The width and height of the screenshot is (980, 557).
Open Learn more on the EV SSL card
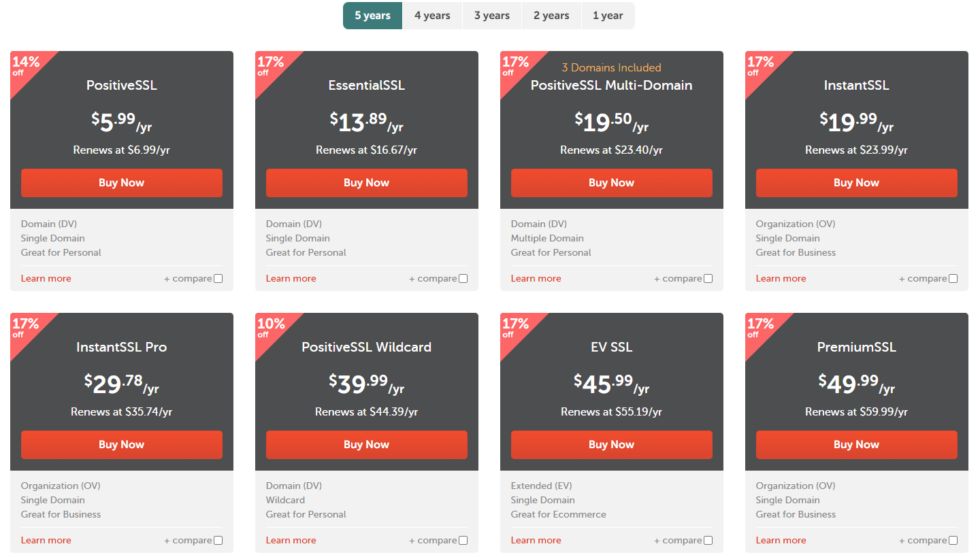(536, 540)
